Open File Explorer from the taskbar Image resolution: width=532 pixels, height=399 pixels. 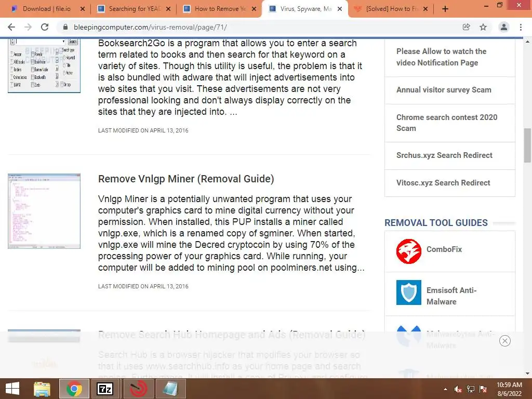click(42, 389)
